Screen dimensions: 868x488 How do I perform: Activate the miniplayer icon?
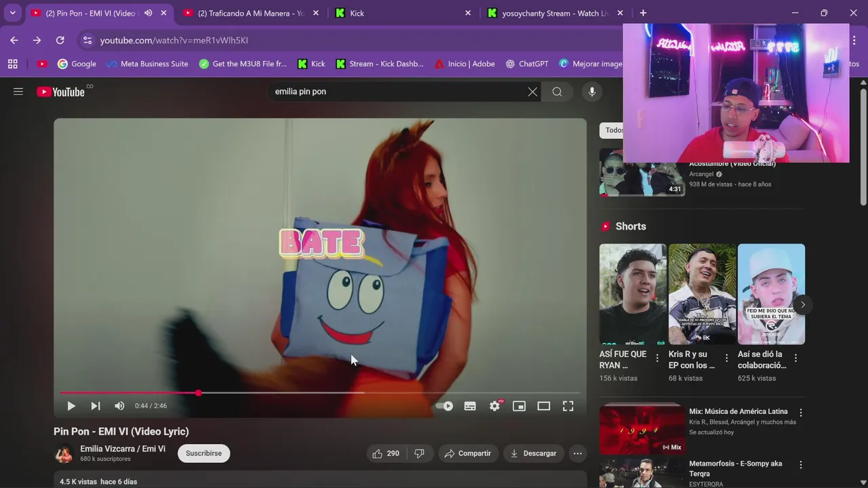(x=519, y=406)
